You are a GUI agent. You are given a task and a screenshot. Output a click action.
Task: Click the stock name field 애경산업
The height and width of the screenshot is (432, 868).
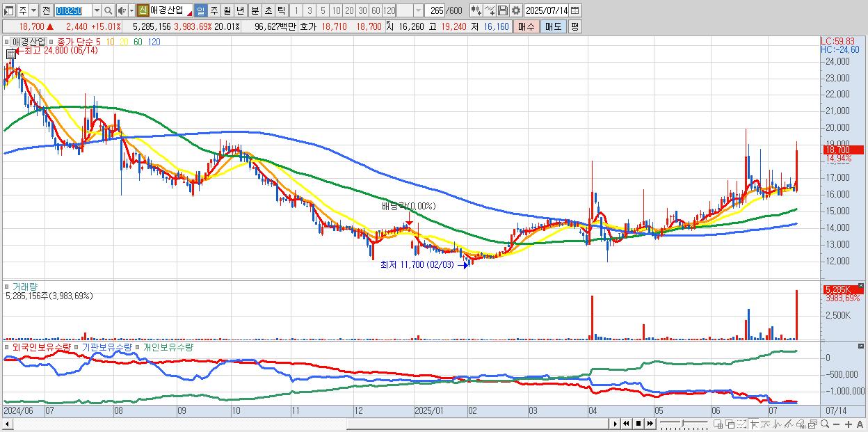171,10
